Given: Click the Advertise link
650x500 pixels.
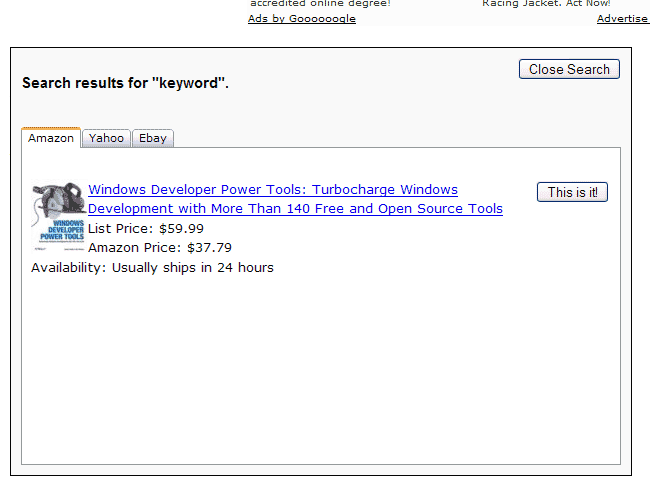Looking at the screenshot, I should (623, 19).
